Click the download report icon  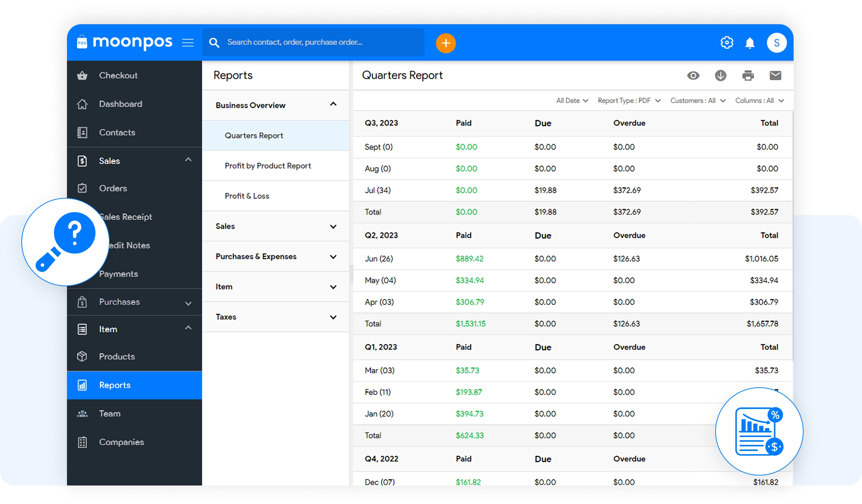tap(720, 75)
